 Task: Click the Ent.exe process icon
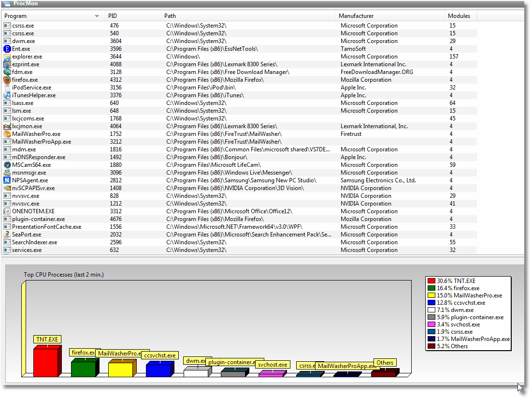pos(7,49)
